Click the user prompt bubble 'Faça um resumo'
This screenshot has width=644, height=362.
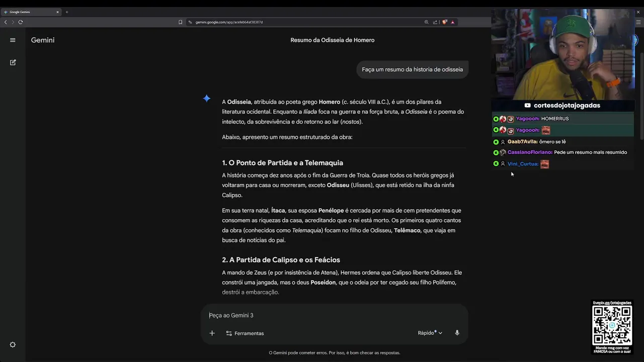(412, 69)
